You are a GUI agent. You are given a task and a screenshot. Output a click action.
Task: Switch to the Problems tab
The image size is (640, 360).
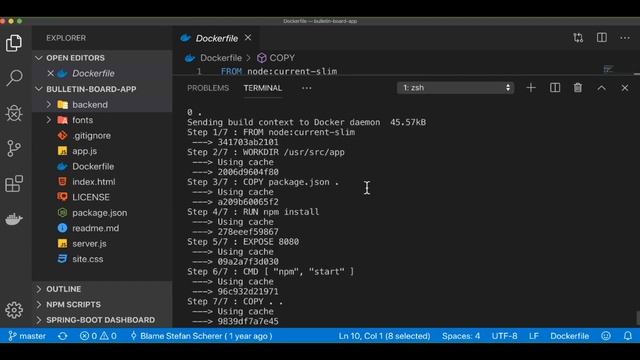pos(208,88)
